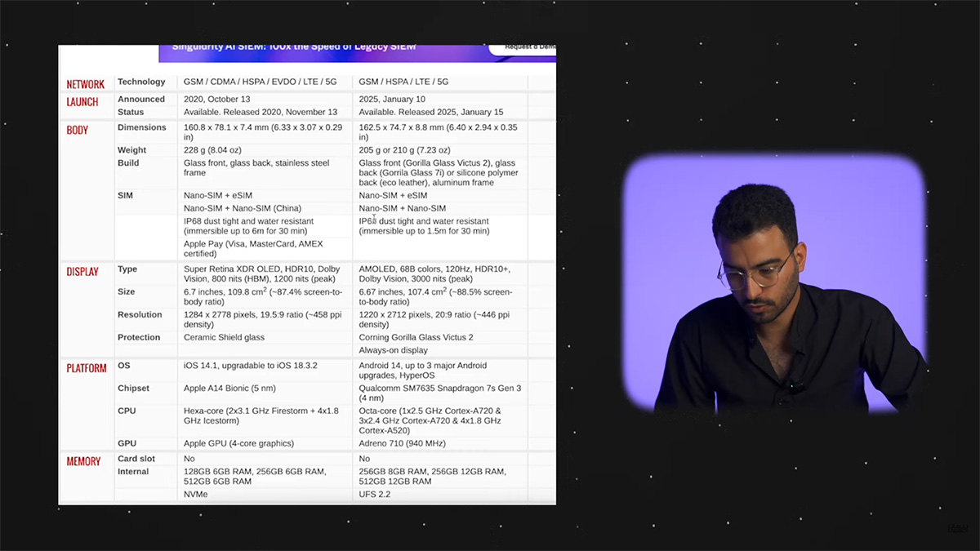The width and height of the screenshot is (980, 551).
Task: Click the PLATFORM section header
Action: pos(87,368)
